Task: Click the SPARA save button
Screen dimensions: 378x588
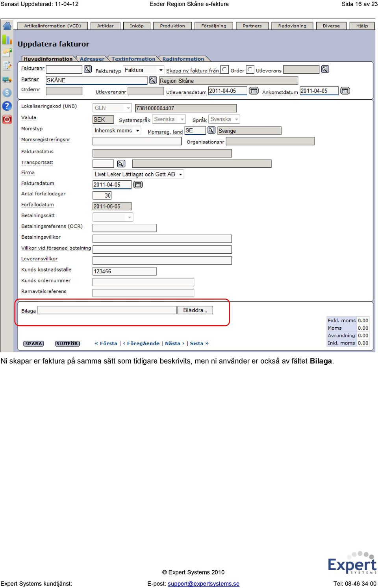Action: pyautogui.click(x=33, y=343)
